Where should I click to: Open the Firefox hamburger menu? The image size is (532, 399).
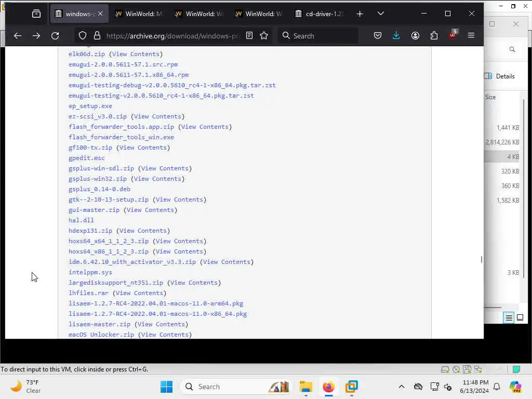tap(471, 35)
